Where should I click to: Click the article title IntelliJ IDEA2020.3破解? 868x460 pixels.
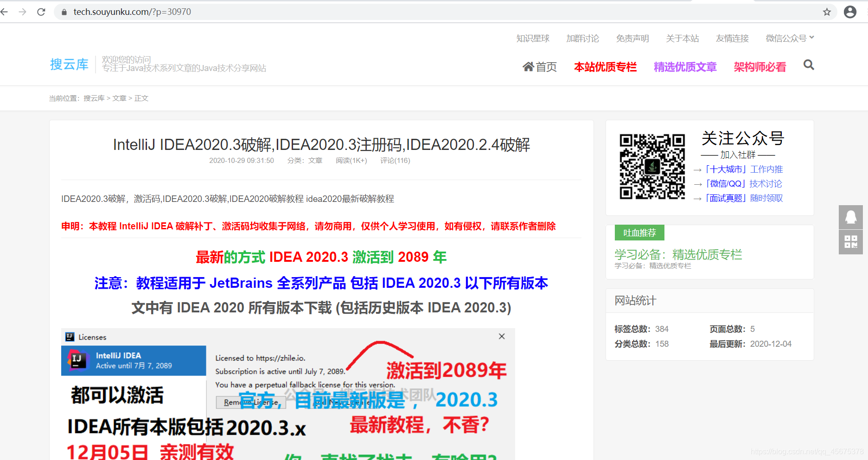pos(321,145)
